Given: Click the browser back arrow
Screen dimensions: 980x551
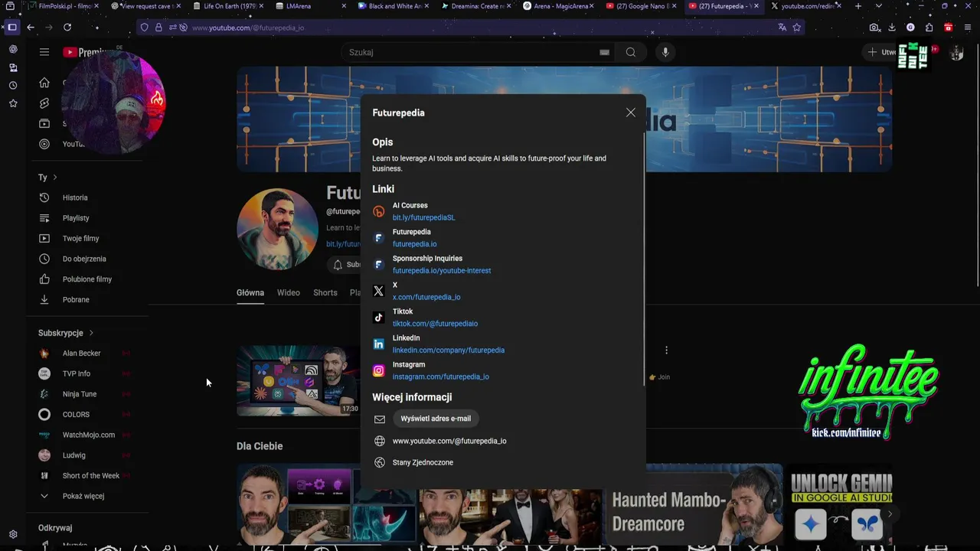Looking at the screenshot, I should coord(31,27).
